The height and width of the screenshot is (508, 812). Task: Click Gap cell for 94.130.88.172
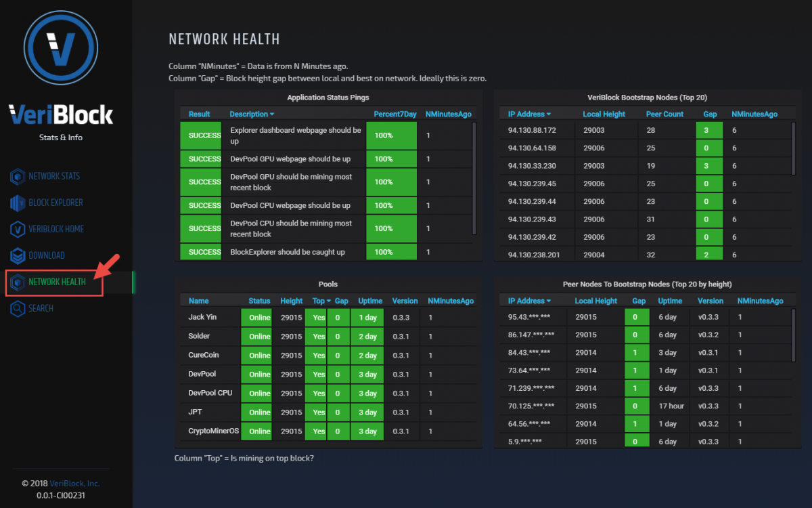[x=708, y=130]
